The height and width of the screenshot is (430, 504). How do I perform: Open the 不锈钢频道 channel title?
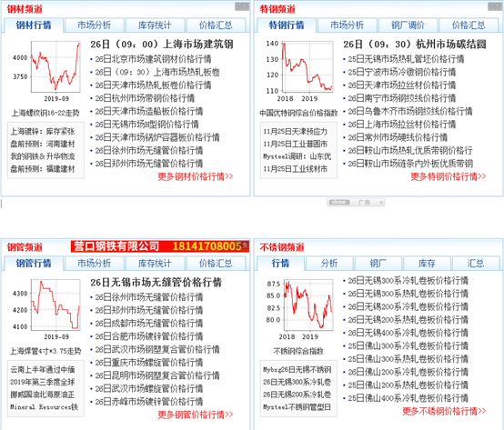click(282, 247)
